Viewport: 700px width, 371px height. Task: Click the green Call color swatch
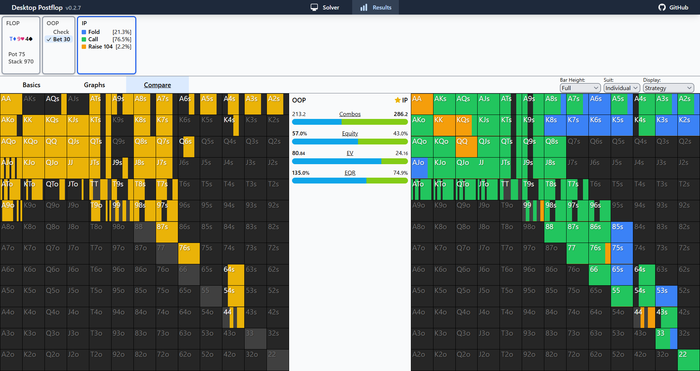(84, 39)
